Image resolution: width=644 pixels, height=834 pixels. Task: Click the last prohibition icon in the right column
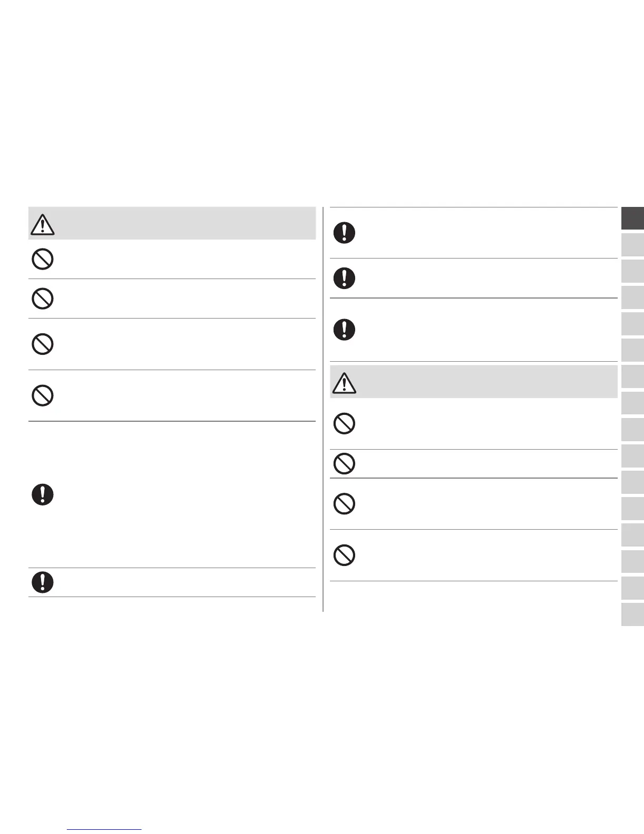point(344,555)
